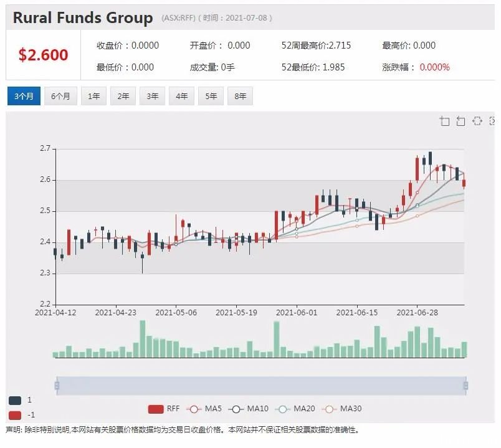Show the 3年 chart range
Image resolution: width=501 pixels, height=448 pixels.
point(153,96)
